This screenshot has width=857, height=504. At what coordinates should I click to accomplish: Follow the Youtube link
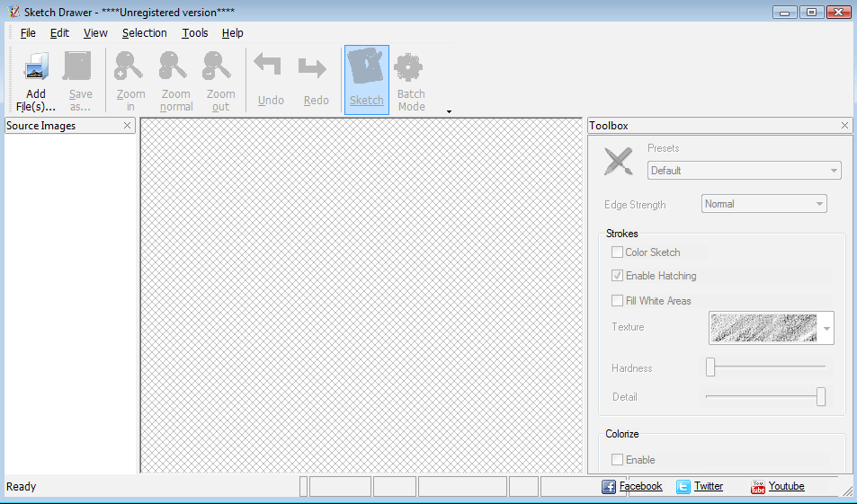click(787, 486)
